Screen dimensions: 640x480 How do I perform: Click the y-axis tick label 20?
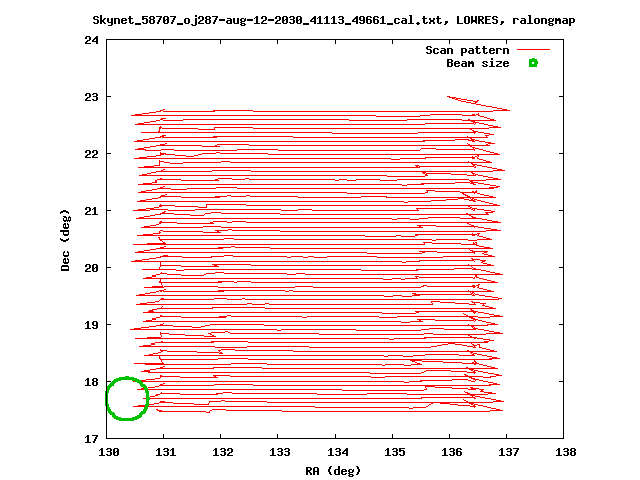point(91,268)
